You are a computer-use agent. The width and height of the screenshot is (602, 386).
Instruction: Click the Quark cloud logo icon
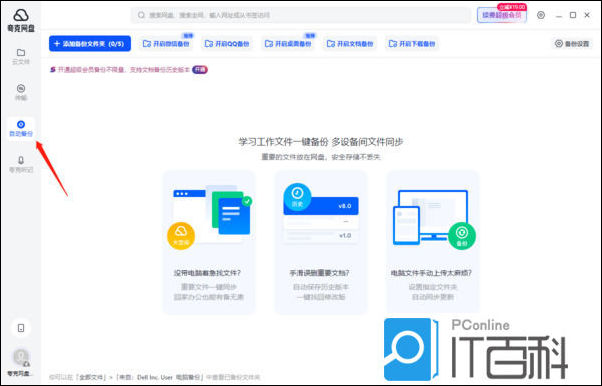pyautogui.click(x=21, y=15)
